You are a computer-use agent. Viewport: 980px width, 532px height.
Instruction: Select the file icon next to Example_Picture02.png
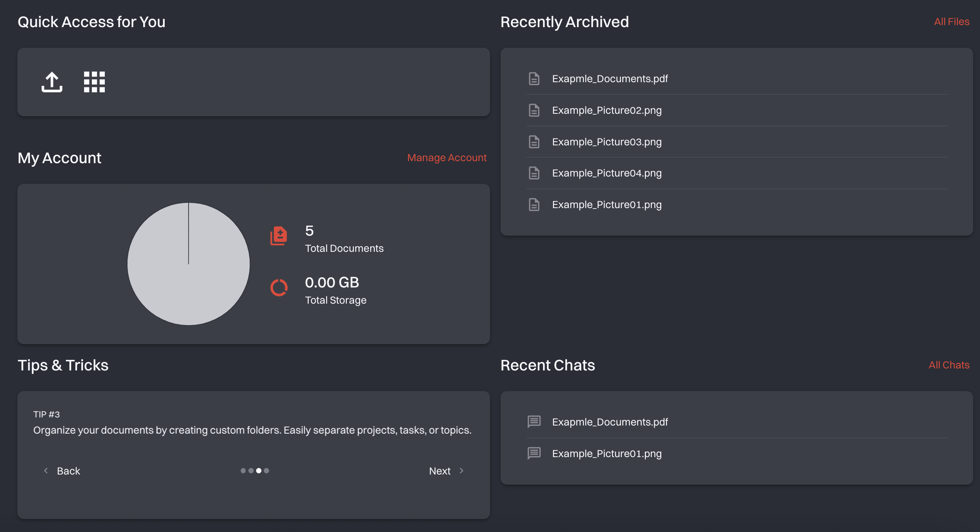[x=534, y=110]
